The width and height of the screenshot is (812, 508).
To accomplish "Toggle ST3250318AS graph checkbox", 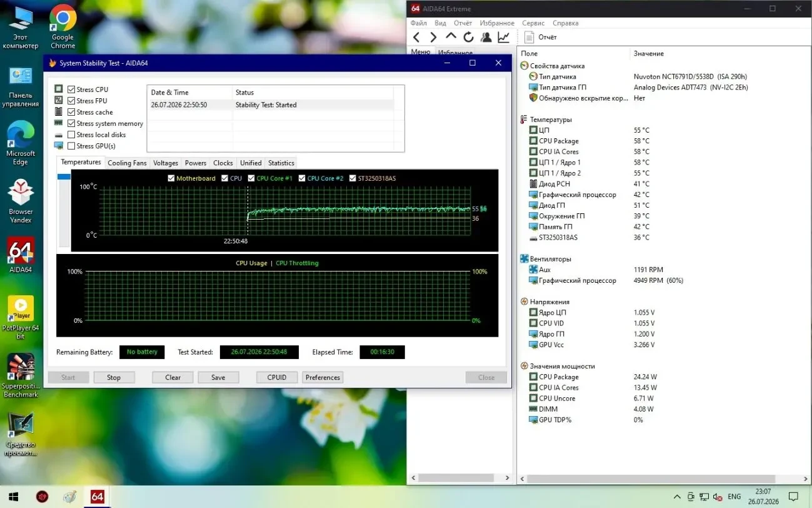I will pos(353,178).
